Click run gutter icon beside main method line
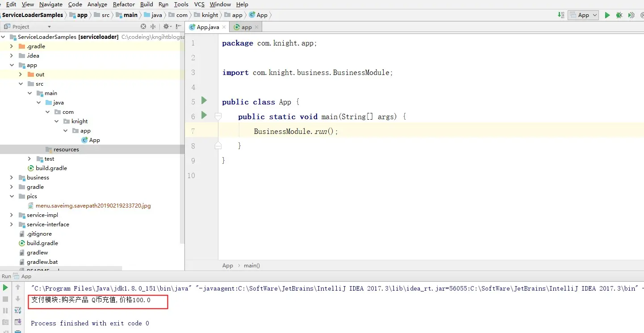This screenshot has height=333, width=644. (204, 115)
